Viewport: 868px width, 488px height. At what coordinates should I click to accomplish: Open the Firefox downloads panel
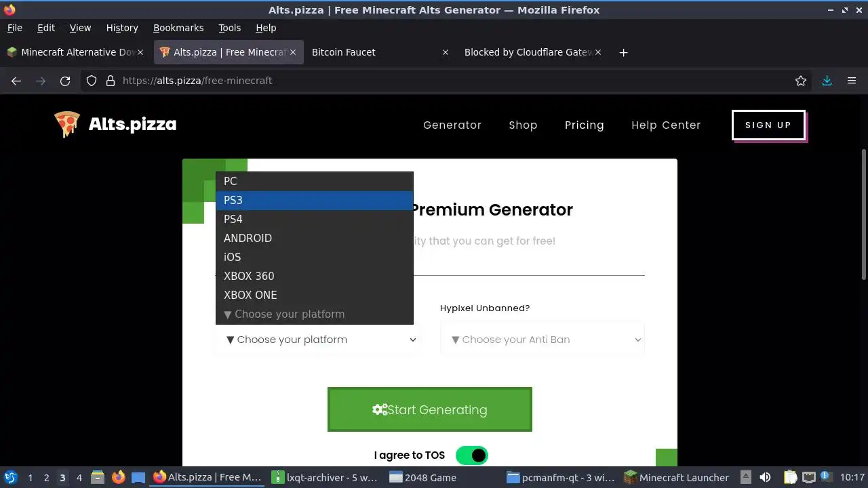[x=827, y=81]
